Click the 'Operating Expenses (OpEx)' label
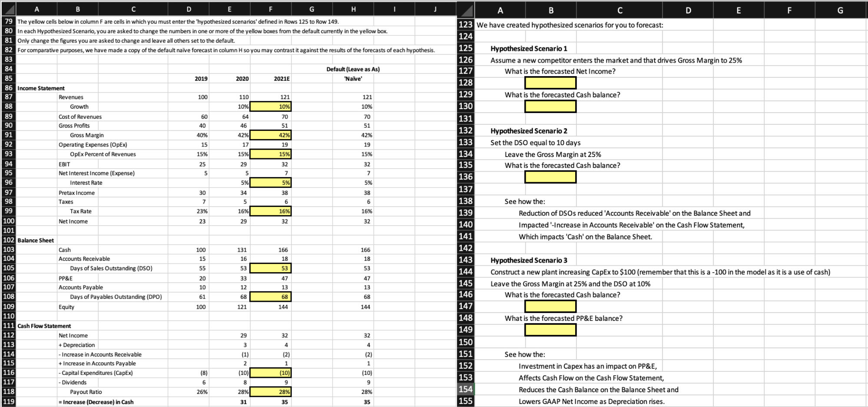Screen dimensions: 868x407 click(x=93, y=145)
